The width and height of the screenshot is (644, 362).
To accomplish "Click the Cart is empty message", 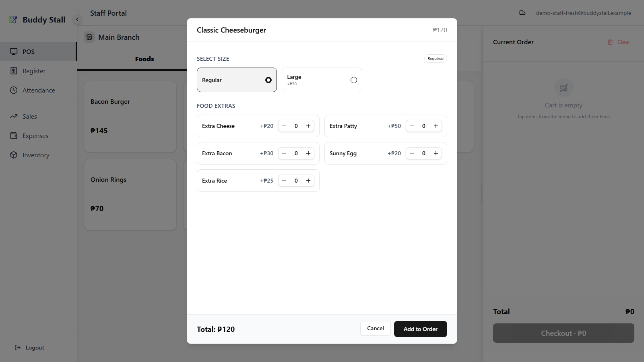I will pos(563,105).
